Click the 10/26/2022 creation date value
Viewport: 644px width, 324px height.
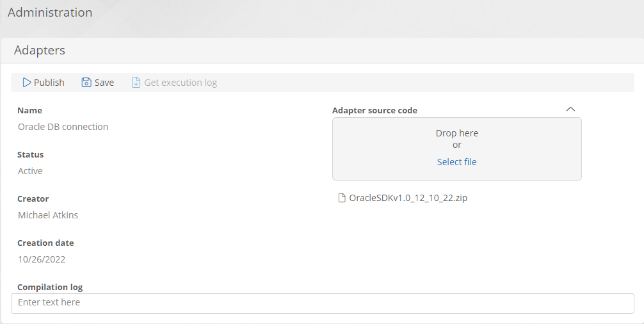[42, 259]
